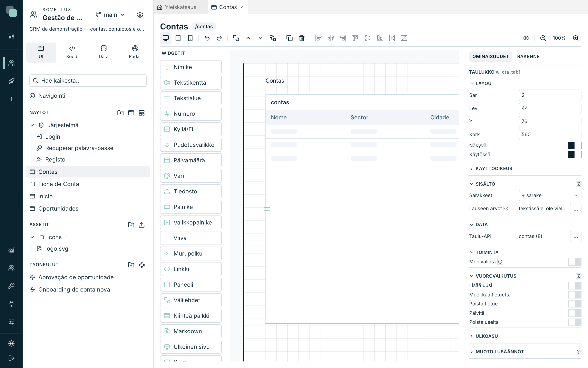This screenshot has height=368, width=588.
Task: Open project settings gear icon
Action: (140, 15)
